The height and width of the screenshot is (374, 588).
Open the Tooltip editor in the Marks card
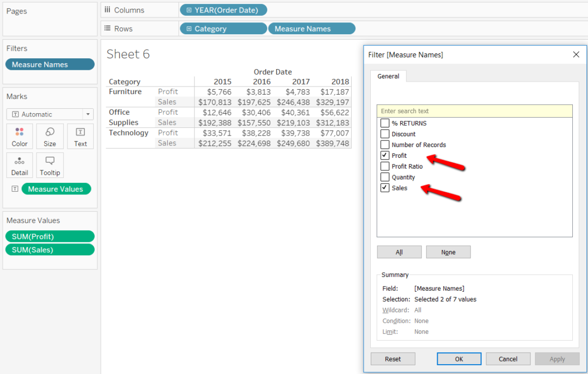(x=50, y=165)
